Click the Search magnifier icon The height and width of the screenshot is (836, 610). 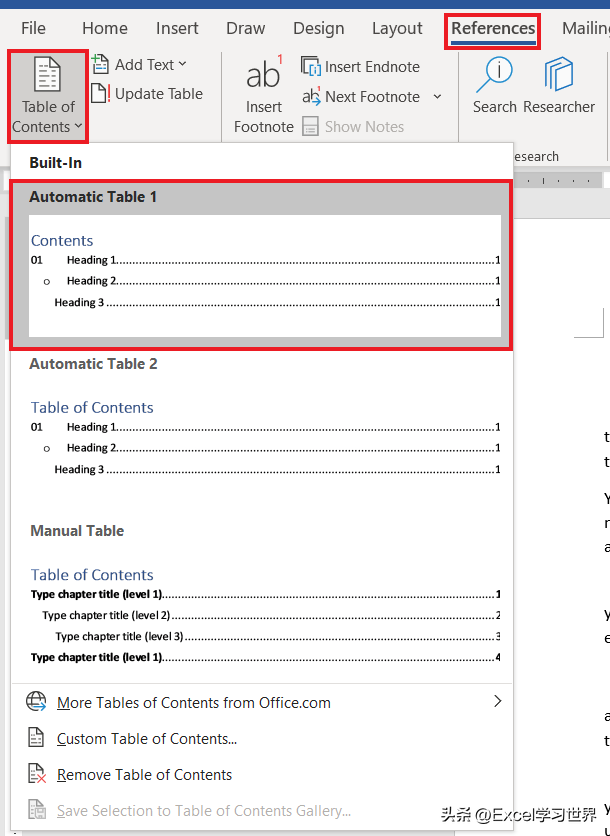[494, 75]
